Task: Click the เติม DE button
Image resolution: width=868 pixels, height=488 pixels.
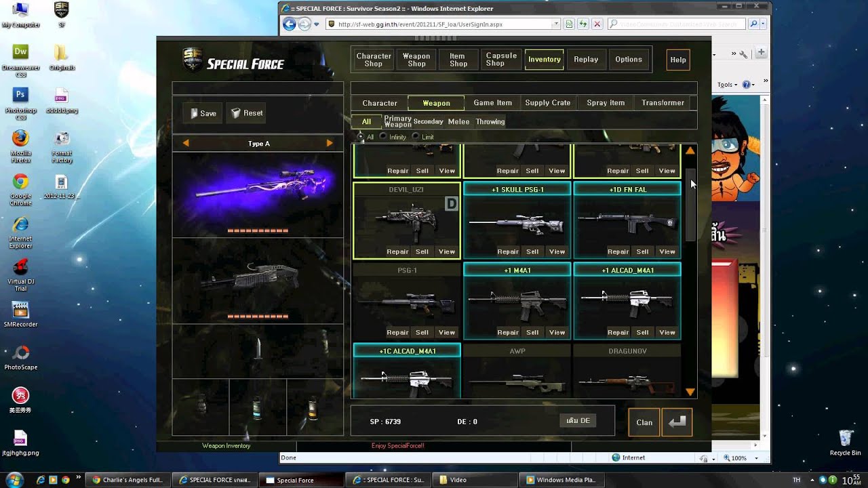Action: pyautogui.click(x=578, y=421)
